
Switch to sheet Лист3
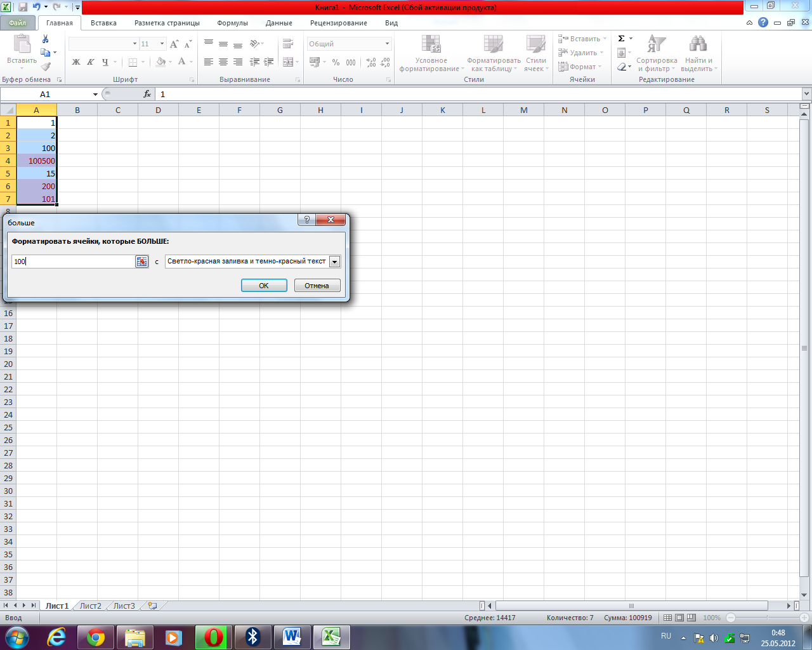pos(124,606)
